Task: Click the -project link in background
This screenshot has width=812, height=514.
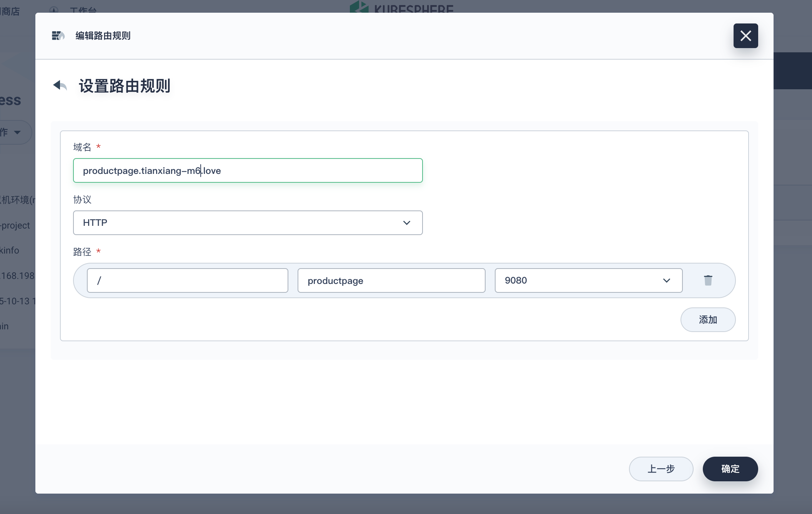Action: click(x=15, y=225)
